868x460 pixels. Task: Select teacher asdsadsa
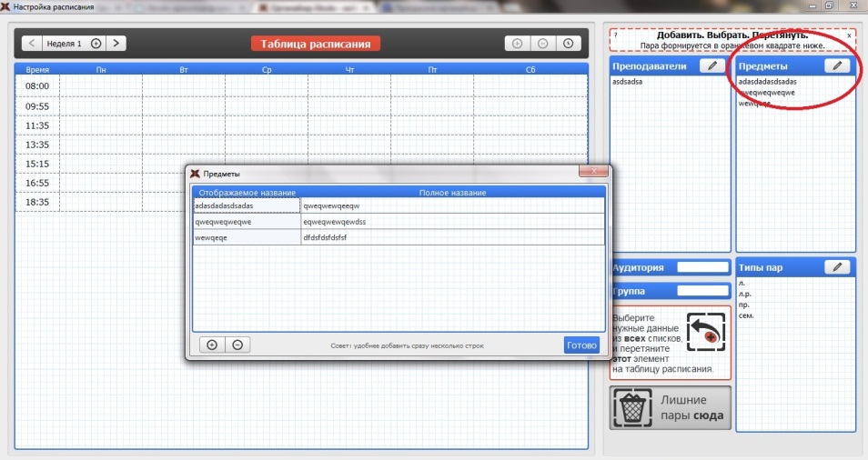pos(627,81)
